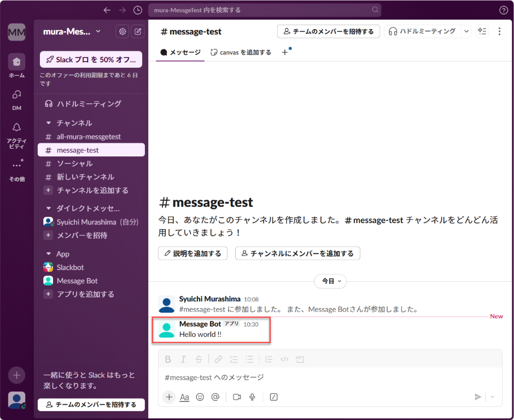Click the Slack プロ を 50% オフ button
514x420 pixels.
(91, 60)
